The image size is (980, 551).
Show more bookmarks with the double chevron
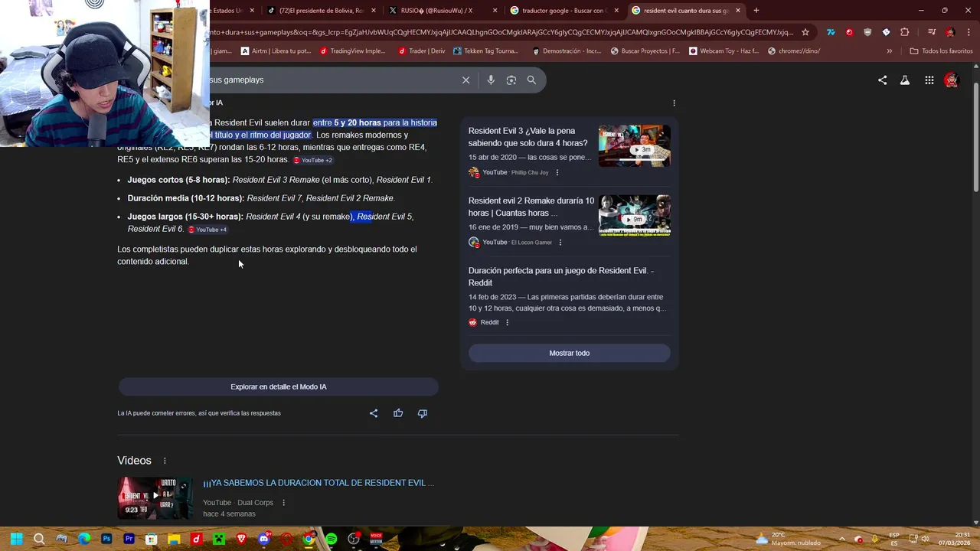pos(889,51)
